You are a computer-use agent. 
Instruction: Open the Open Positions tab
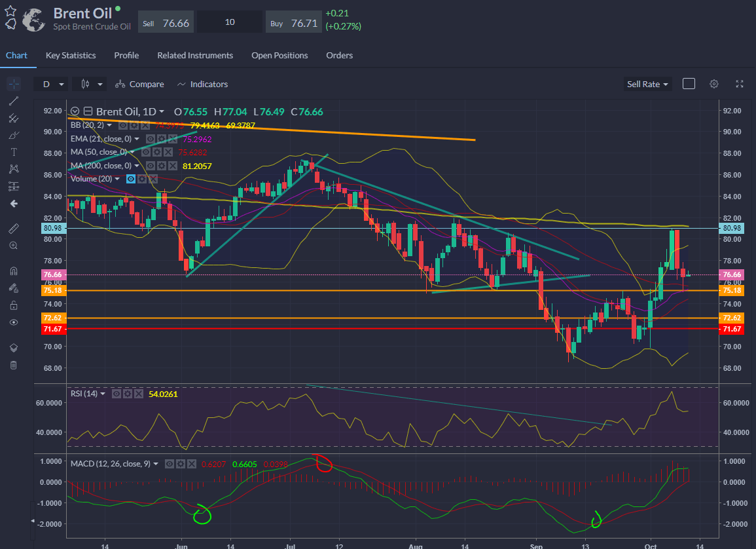click(x=279, y=56)
